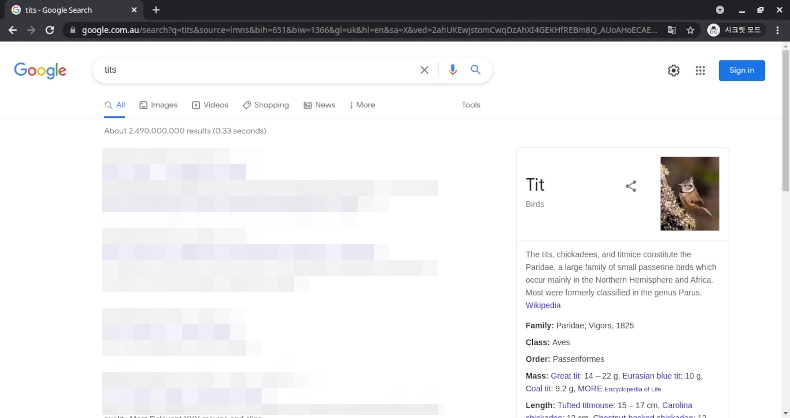Reload the page with the refresh icon
The width and height of the screenshot is (790, 418).
tap(49, 30)
